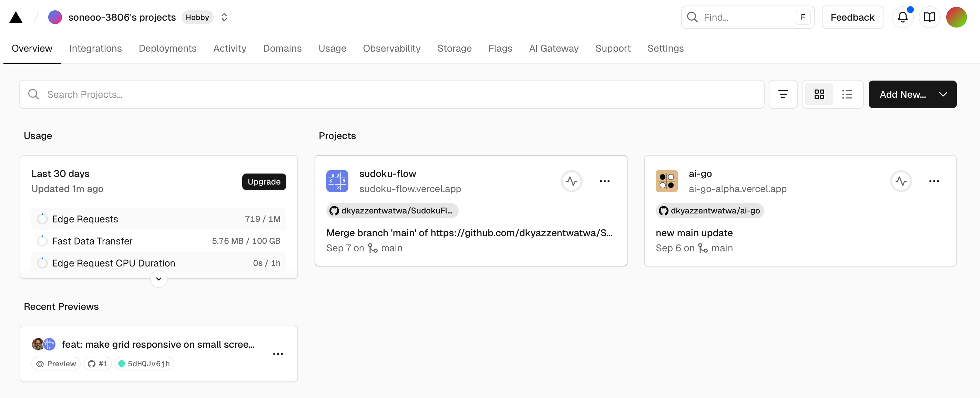Screen dimensions: 980x398
Task: Switch to list view layout
Action: tap(847, 94)
